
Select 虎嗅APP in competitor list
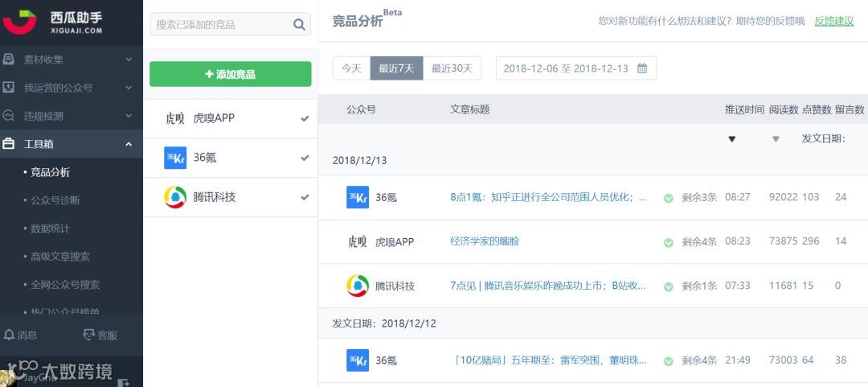point(231,118)
